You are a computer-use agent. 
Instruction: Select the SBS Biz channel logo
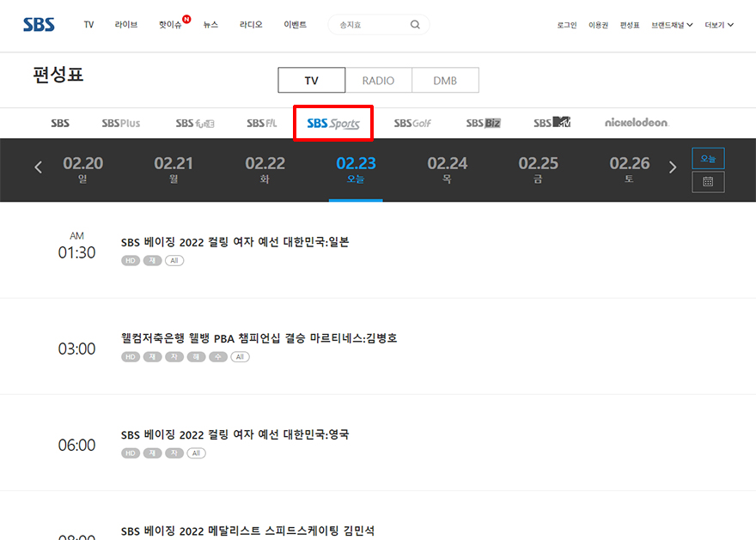tap(483, 124)
